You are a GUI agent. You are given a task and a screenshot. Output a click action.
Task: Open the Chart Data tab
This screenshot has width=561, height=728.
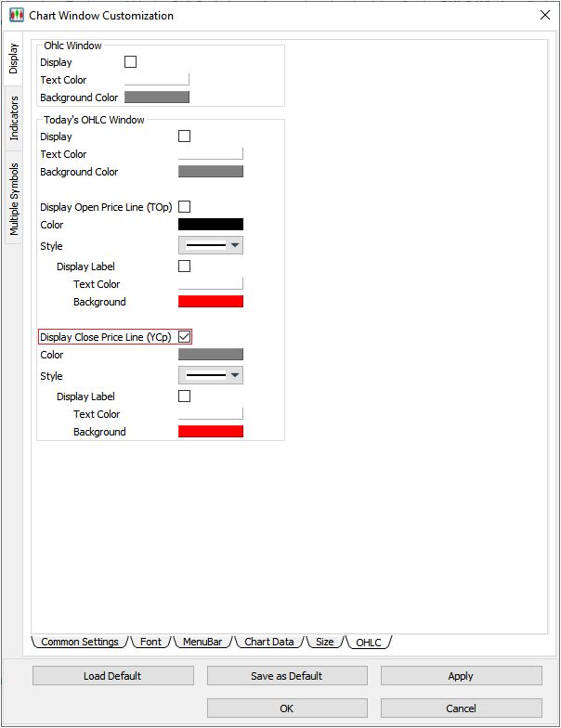(x=268, y=642)
